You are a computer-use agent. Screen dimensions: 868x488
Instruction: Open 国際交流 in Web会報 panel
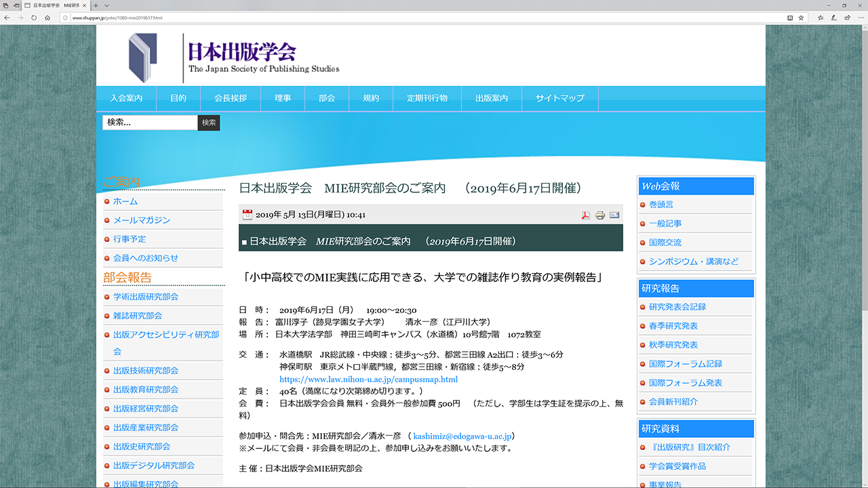[x=665, y=243]
